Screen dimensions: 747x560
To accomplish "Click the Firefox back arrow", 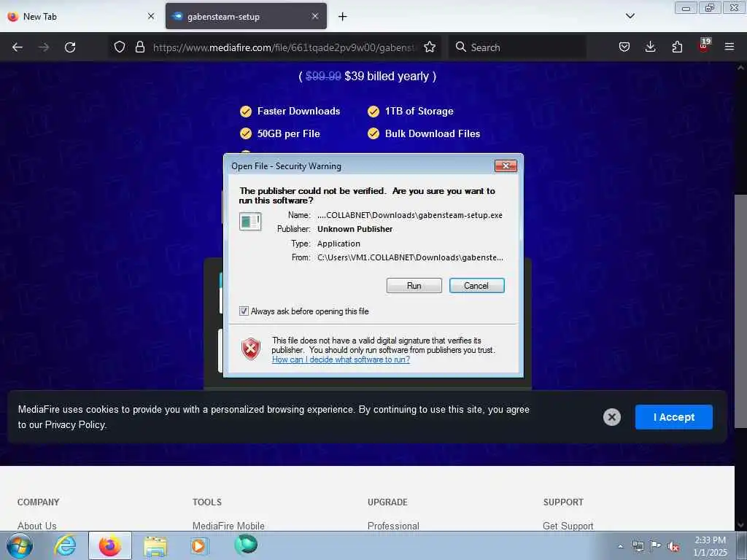I will point(18,47).
